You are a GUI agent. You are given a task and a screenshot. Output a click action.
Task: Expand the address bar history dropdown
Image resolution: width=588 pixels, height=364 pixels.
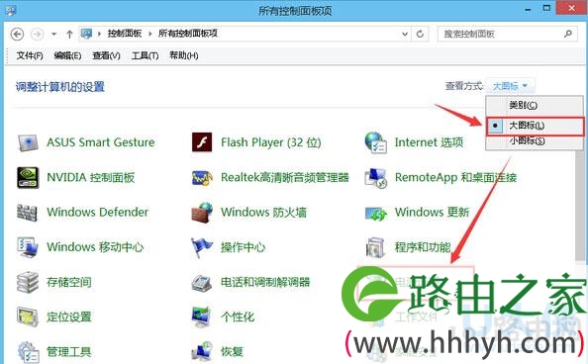pos(405,34)
